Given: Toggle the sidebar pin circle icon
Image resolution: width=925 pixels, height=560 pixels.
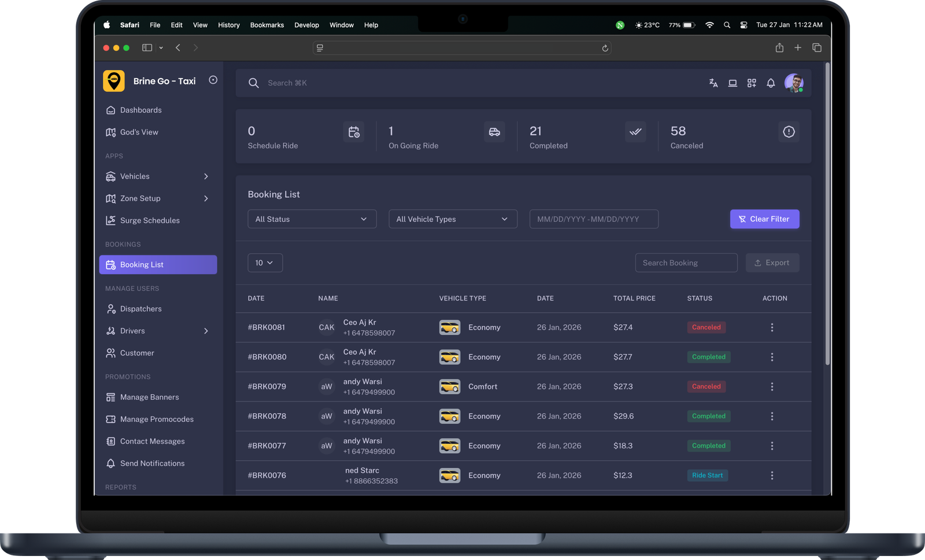Looking at the screenshot, I should pyautogui.click(x=213, y=80).
